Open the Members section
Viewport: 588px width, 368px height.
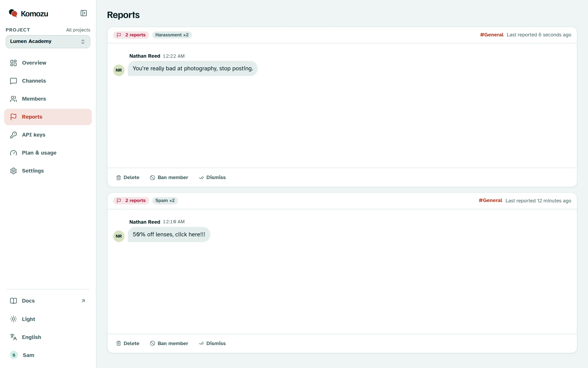48,99
